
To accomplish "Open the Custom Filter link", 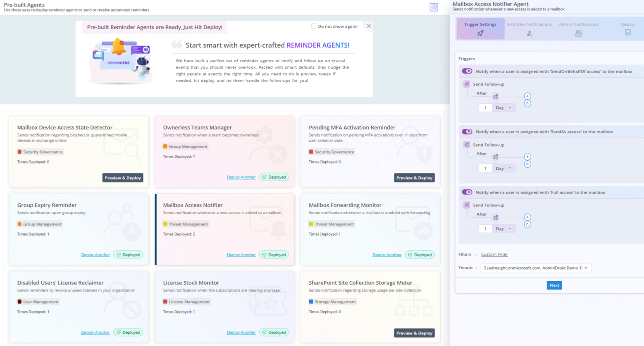I will [494, 254].
